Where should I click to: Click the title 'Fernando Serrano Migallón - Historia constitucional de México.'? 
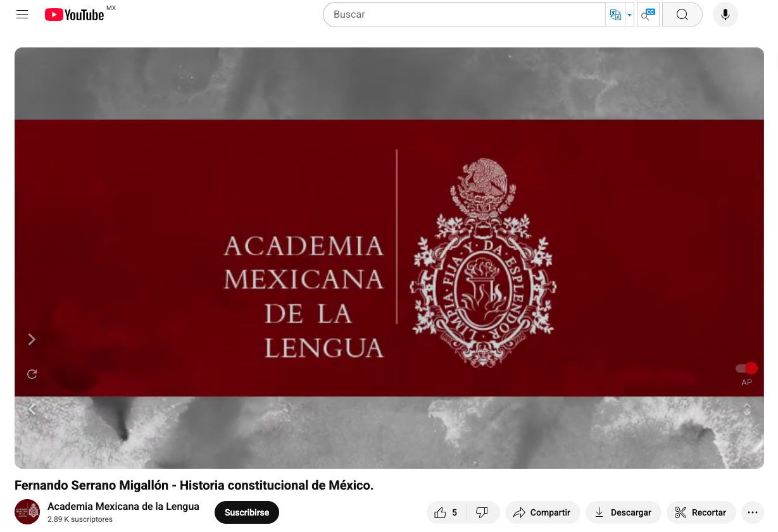(x=194, y=486)
